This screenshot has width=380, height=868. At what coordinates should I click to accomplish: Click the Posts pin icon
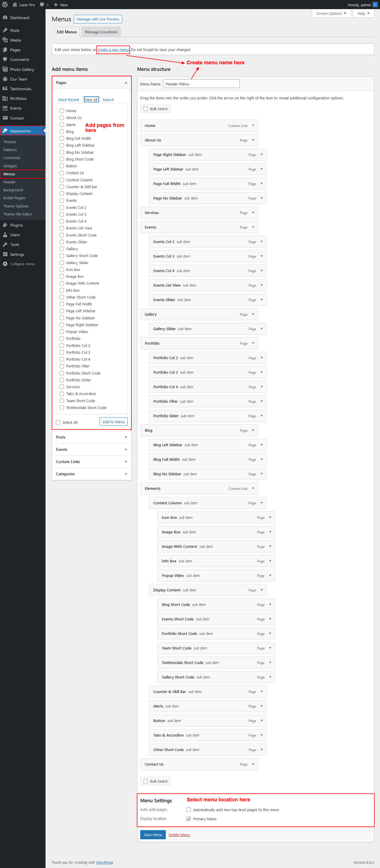(5, 30)
